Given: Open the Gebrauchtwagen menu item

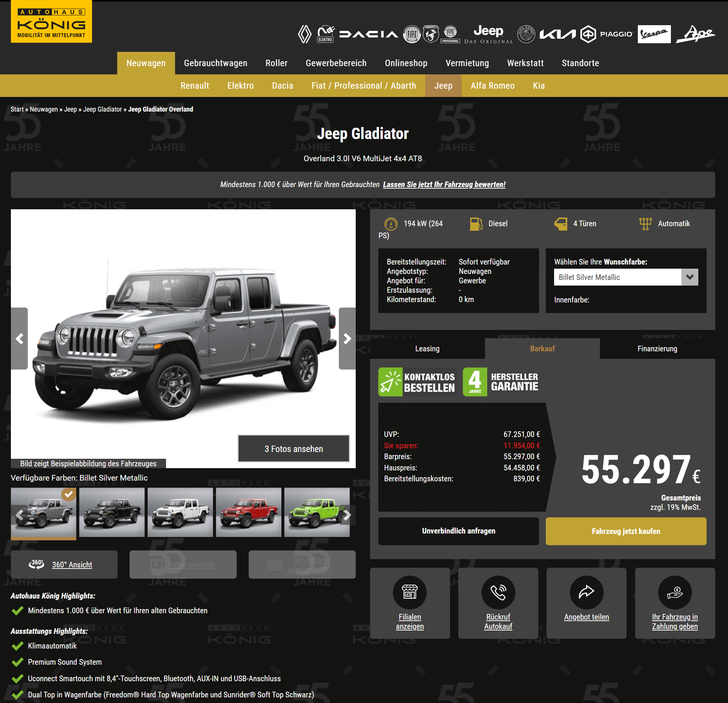Looking at the screenshot, I should (x=216, y=63).
